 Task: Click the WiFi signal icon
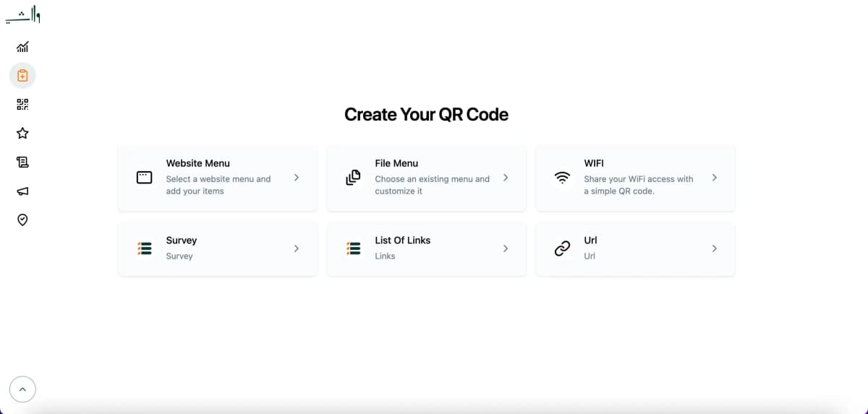(562, 178)
